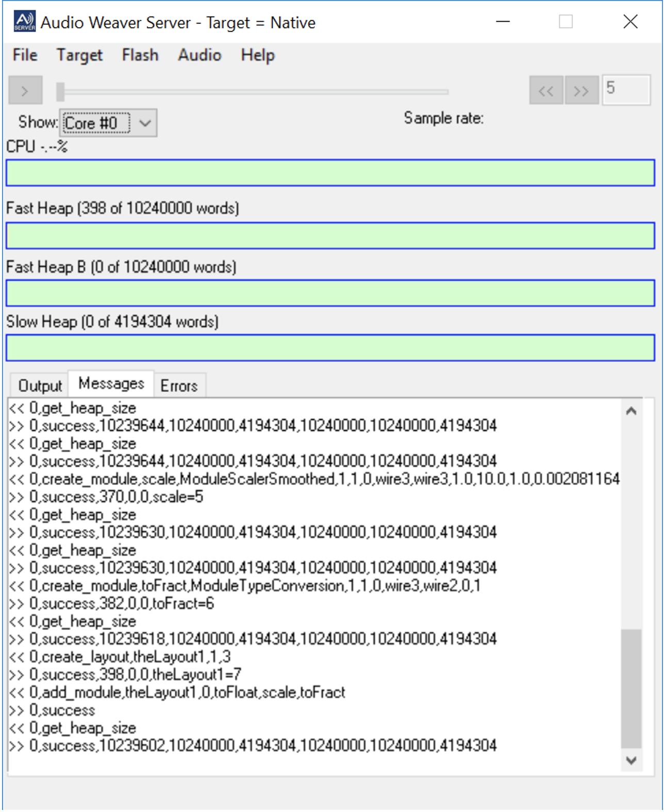Open the Help menu
This screenshot has width=664, height=812.
point(258,55)
